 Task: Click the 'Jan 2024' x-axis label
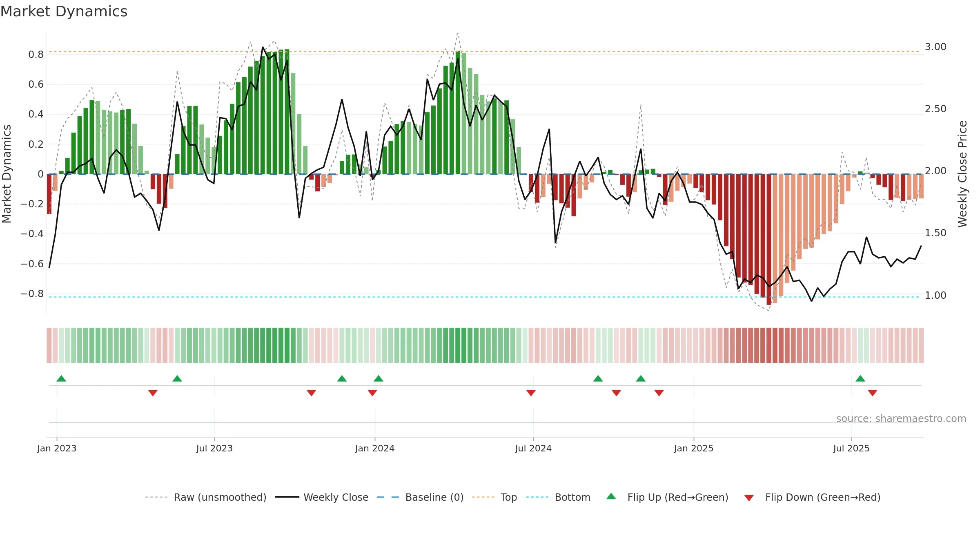(x=375, y=448)
